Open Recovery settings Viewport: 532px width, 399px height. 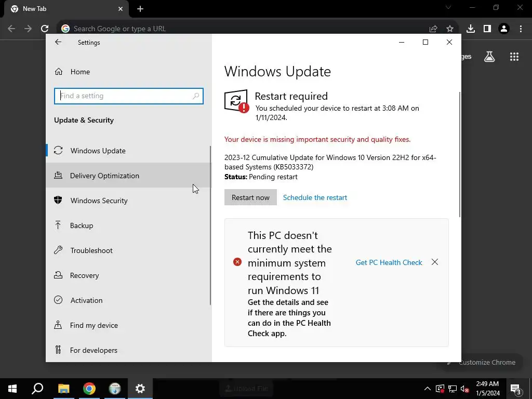click(129, 275)
